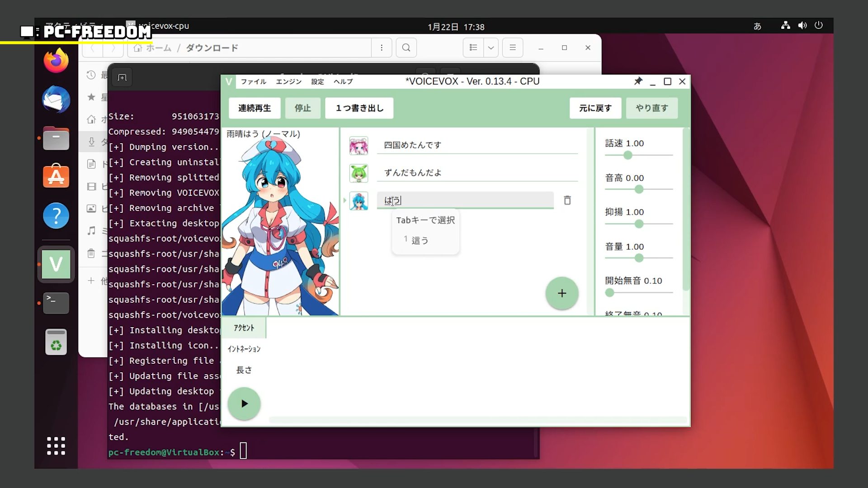Click the Ame Hare Hau character icon
Screen dimensions: 868x488
359,201
